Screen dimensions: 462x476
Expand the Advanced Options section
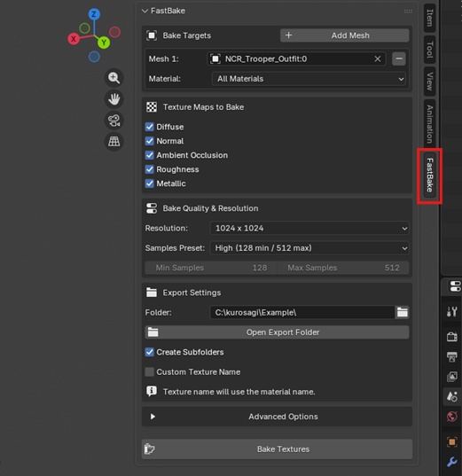pos(277,417)
